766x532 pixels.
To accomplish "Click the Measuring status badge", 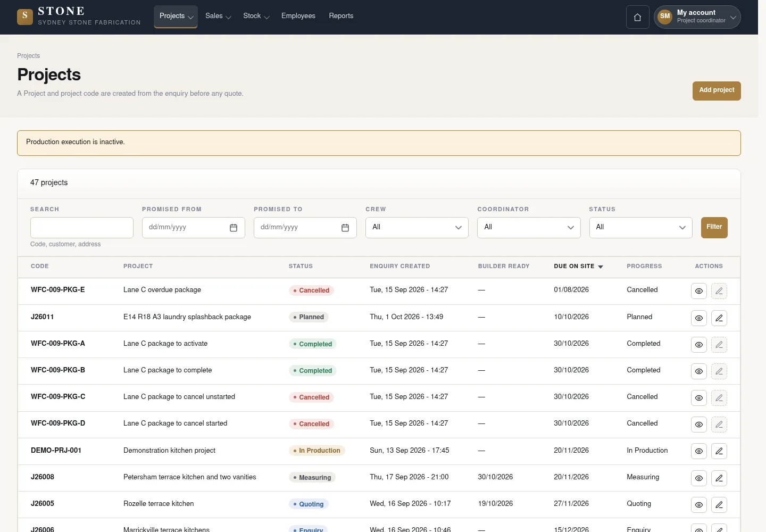I will pyautogui.click(x=312, y=478).
